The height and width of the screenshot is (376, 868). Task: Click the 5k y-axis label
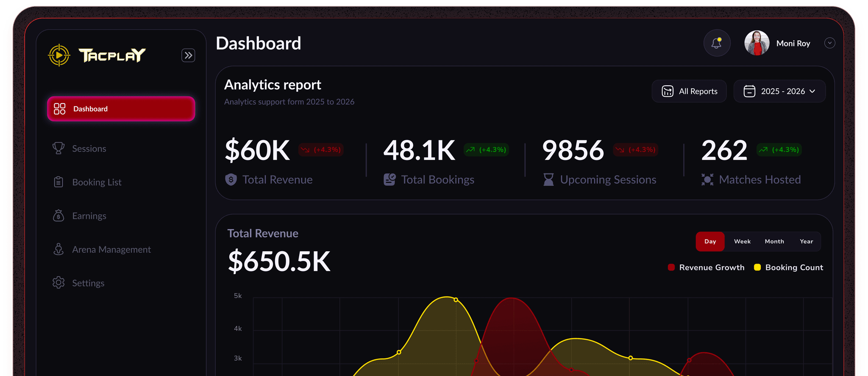click(238, 296)
